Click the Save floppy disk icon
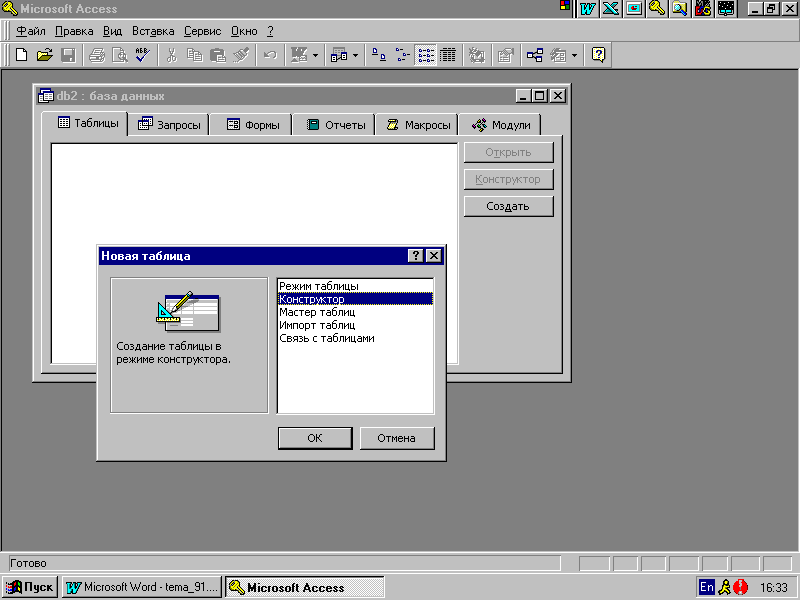The height and width of the screenshot is (600, 800). tap(68, 55)
